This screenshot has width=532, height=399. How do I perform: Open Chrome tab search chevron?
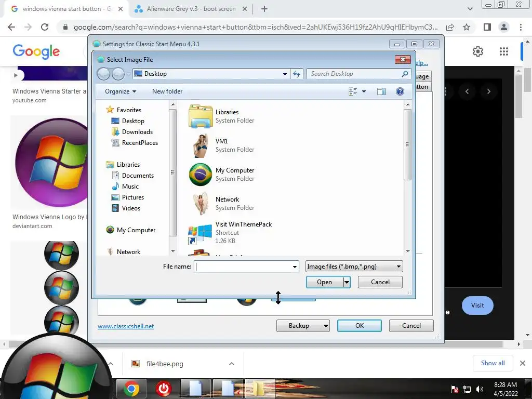(x=470, y=9)
